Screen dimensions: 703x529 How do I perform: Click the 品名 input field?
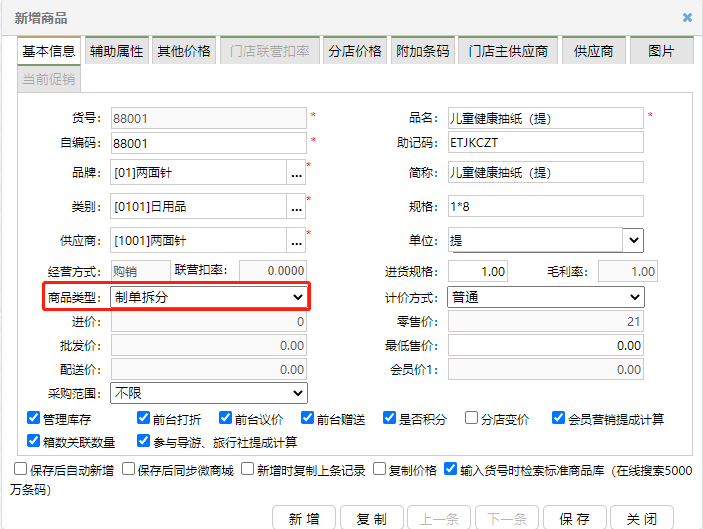click(546, 118)
